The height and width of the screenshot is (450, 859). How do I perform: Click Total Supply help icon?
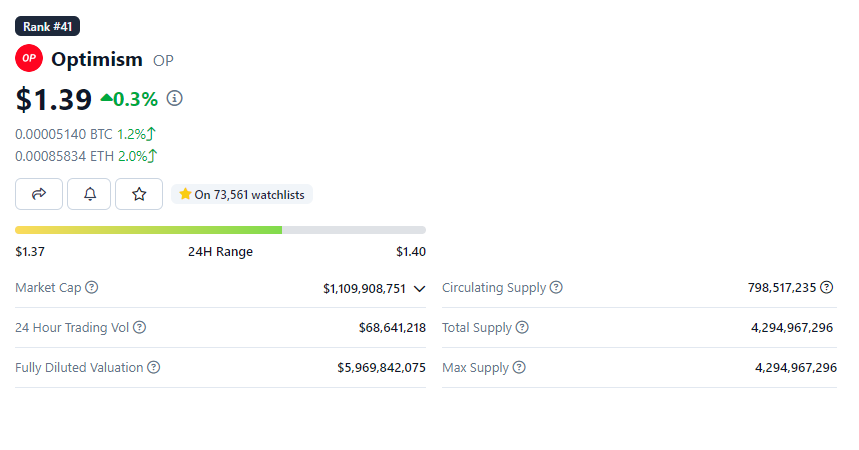click(522, 327)
